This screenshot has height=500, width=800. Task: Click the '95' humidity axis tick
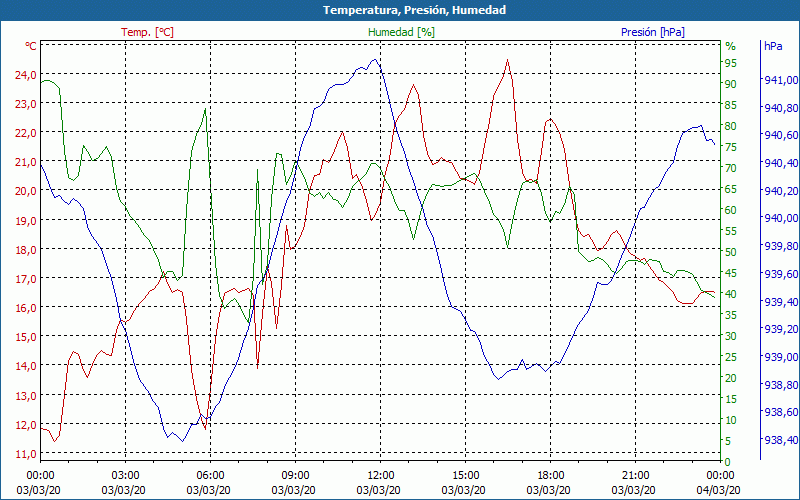pyautogui.click(x=731, y=63)
